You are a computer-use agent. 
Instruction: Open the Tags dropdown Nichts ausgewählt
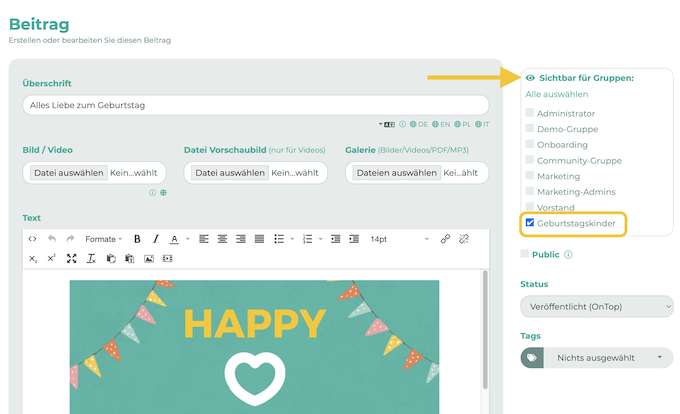(x=608, y=358)
